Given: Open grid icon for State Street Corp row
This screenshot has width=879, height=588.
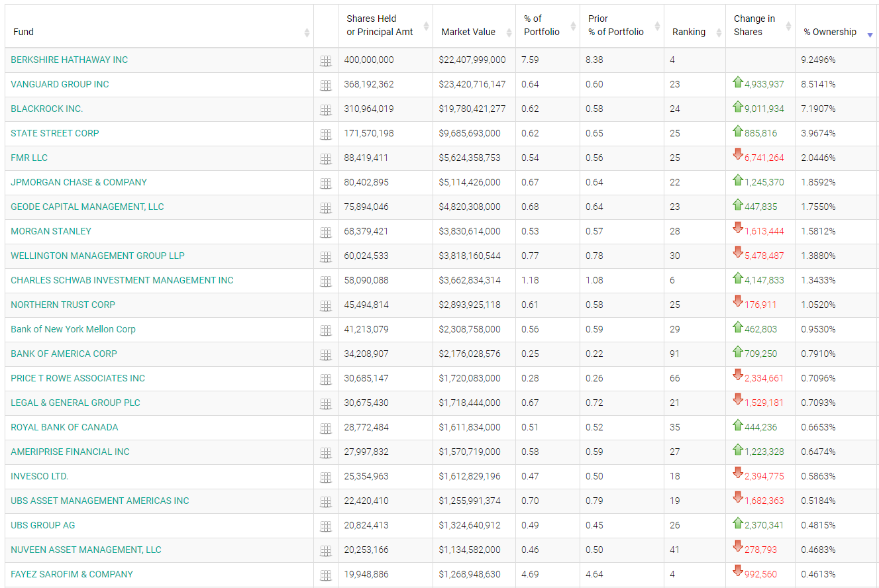Looking at the screenshot, I should click(326, 134).
